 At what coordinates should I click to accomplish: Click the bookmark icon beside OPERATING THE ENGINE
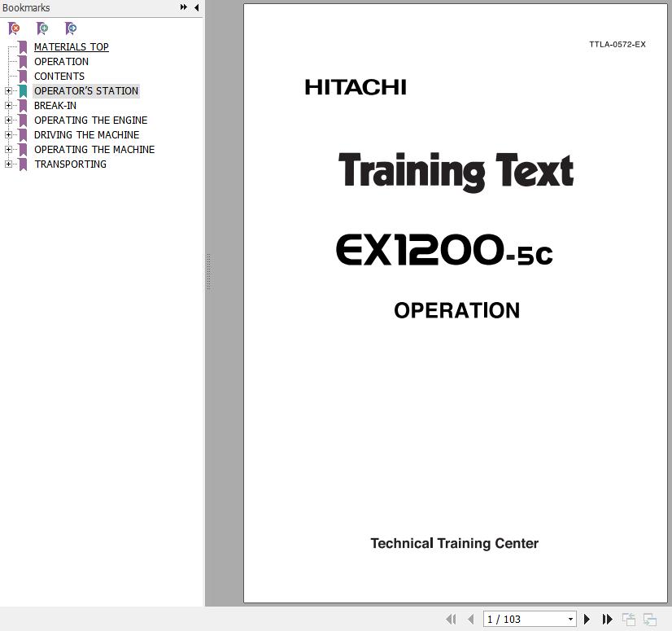click(x=23, y=121)
